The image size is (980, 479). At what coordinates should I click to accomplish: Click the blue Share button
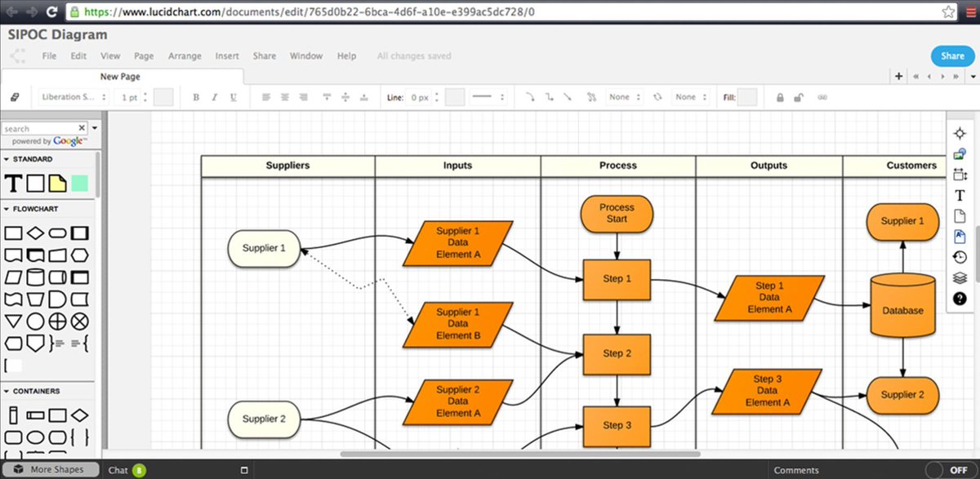[x=951, y=55]
